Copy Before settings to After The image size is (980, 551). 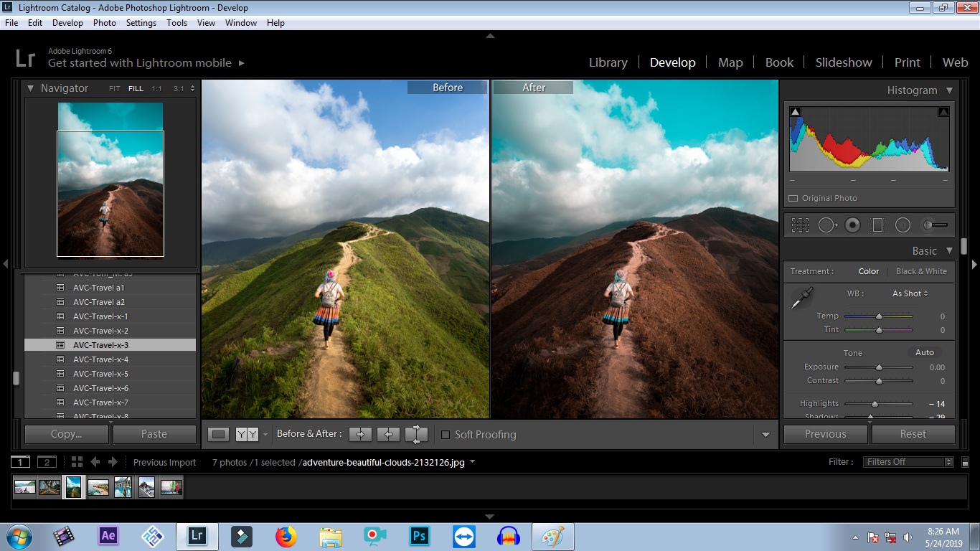[x=360, y=434]
